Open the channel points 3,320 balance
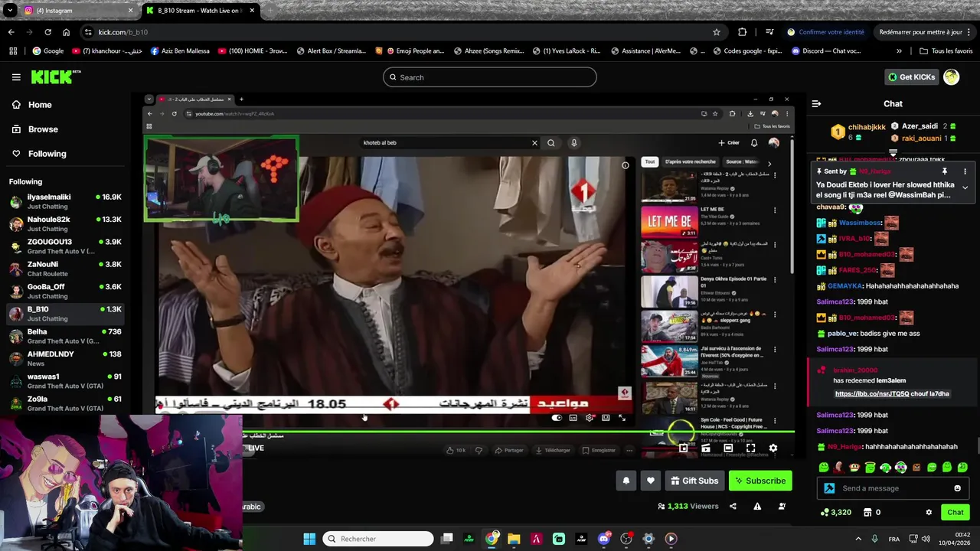The height and width of the screenshot is (551, 980). (x=836, y=512)
